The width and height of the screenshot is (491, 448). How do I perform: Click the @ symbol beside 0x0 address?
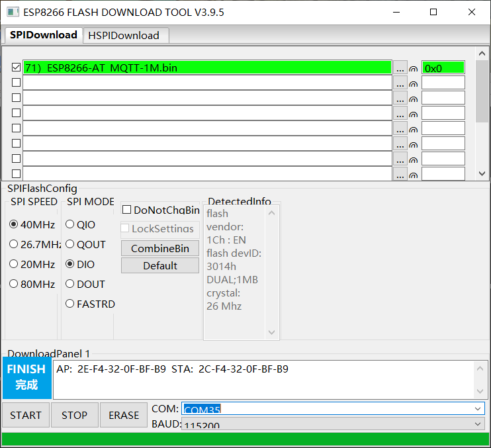pyautogui.click(x=414, y=69)
